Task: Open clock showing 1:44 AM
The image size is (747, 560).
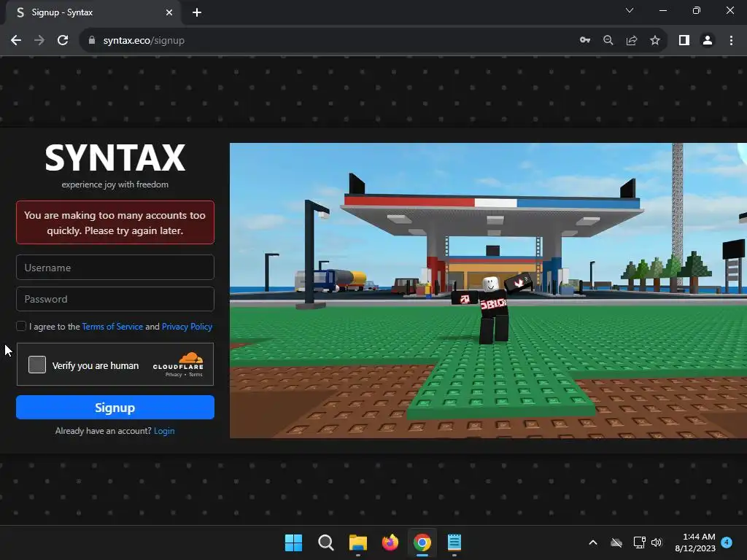Action: coord(695,542)
